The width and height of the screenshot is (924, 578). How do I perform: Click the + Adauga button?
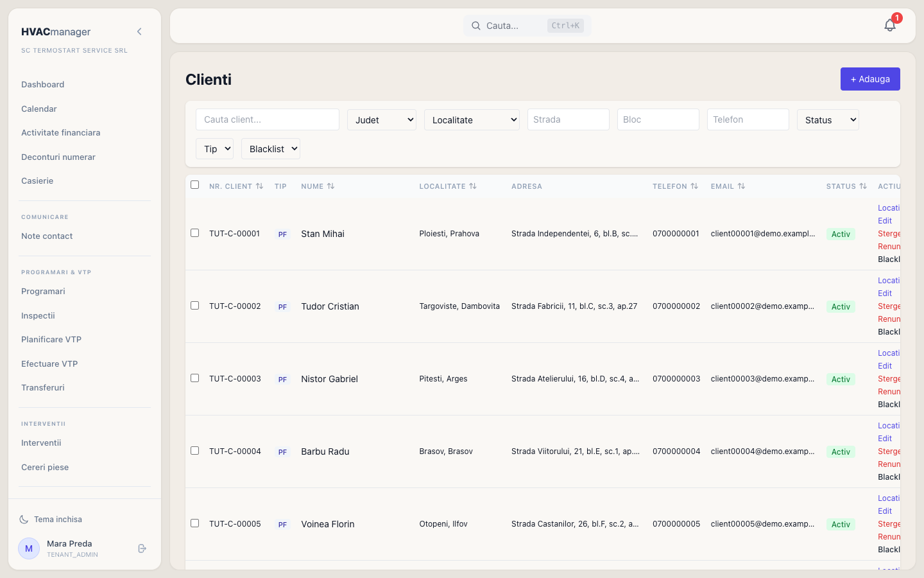pyautogui.click(x=870, y=79)
